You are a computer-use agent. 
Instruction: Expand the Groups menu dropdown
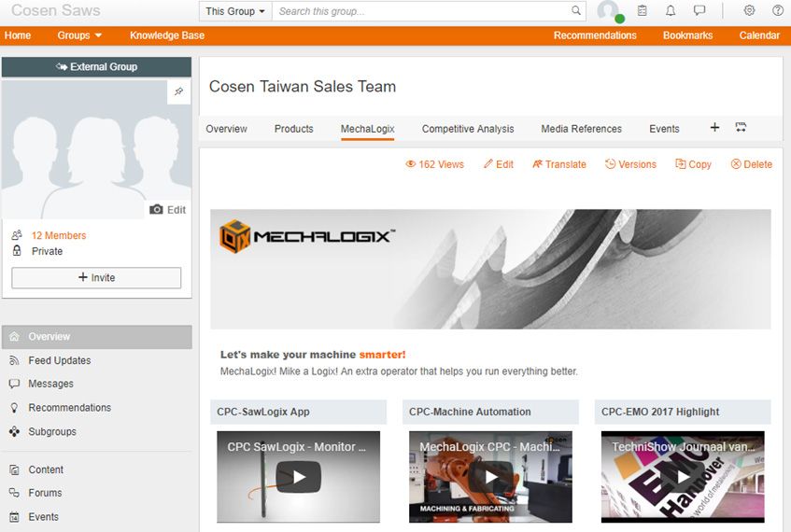tap(79, 35)
